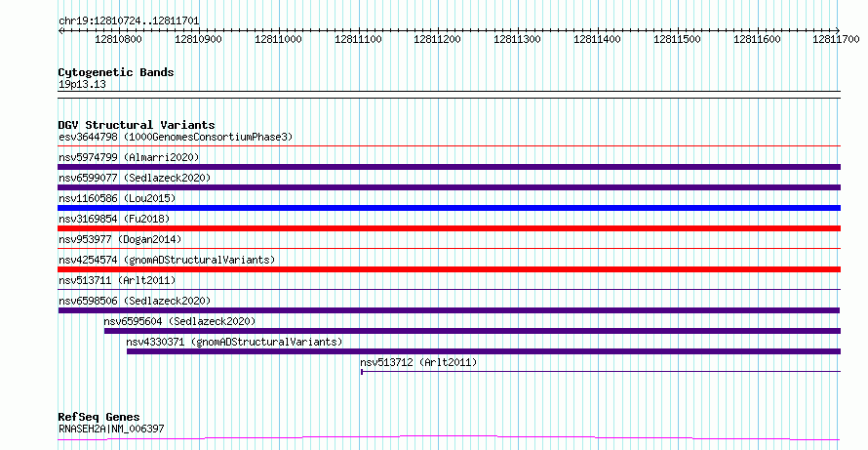Click the purple nsv4330371 variant bar
The image size is (868, 450).
point(484,351)
